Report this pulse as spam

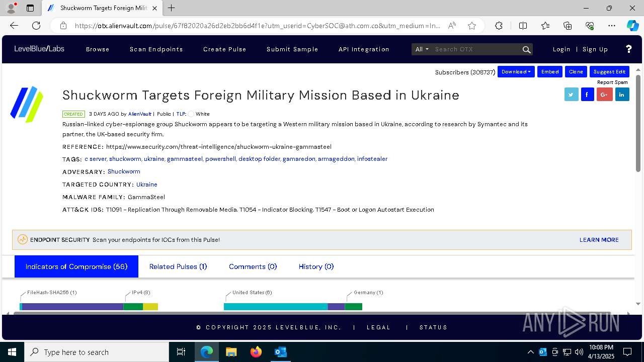(612, 82)
